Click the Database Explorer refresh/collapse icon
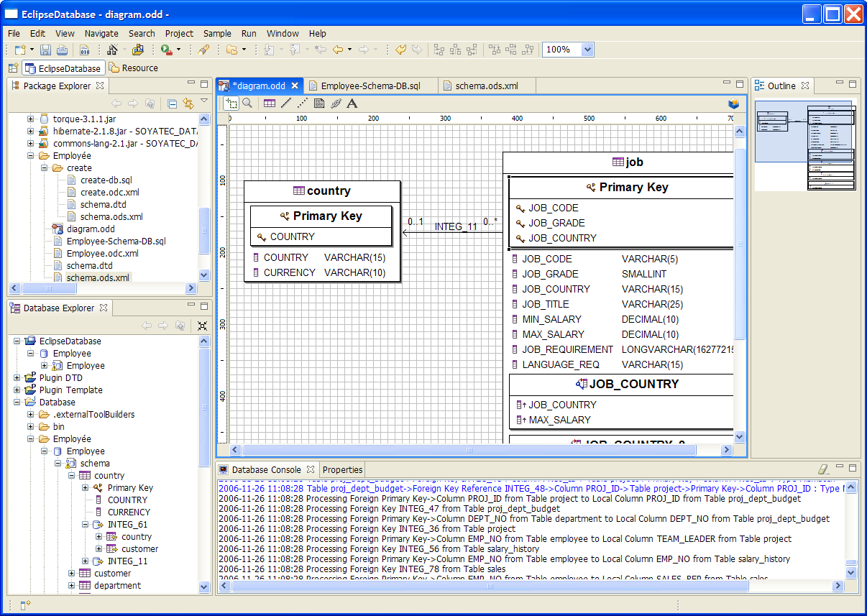 [202, 326]
